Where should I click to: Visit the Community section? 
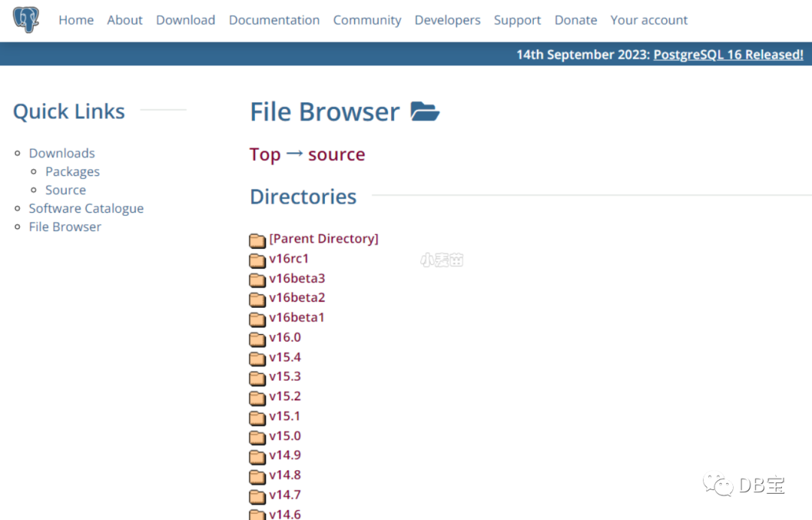[367, 20]
